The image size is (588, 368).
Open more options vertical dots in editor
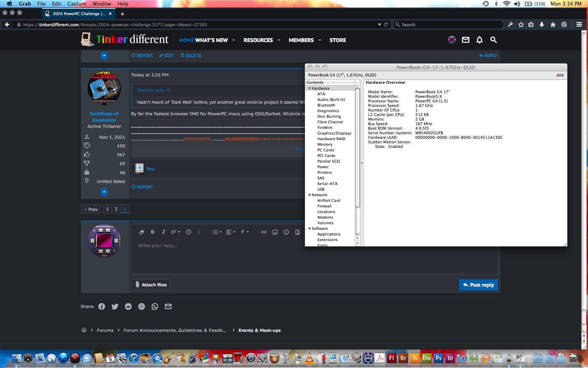(x=199, y=232)
